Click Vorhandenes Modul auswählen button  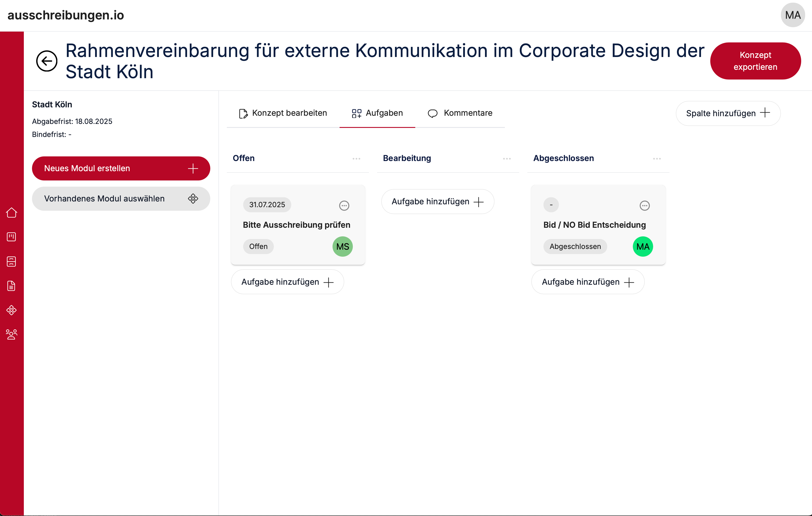(x=121, y=199)
